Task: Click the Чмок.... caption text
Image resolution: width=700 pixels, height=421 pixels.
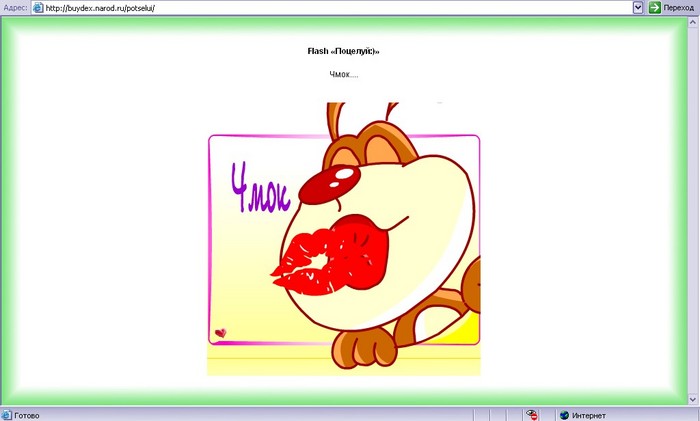Action: click(344, 74)
